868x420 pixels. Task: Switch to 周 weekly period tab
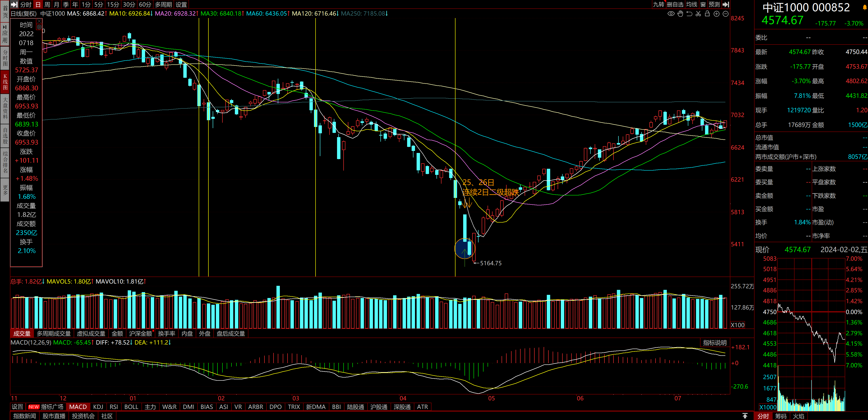(47, 4)
